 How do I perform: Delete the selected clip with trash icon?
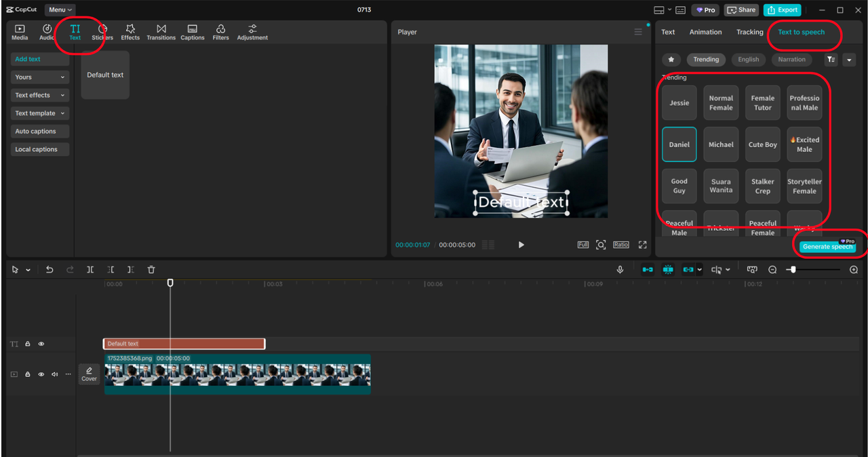[151, 270]
